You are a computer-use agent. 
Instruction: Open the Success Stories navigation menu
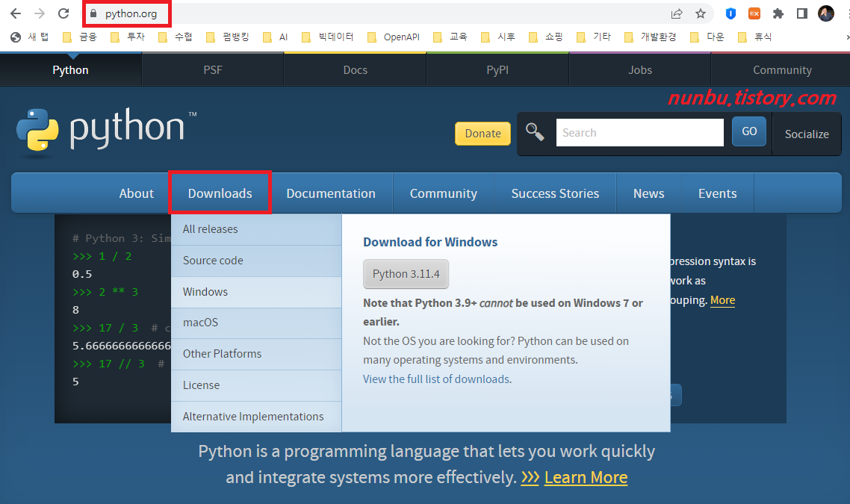click(555, 193)
